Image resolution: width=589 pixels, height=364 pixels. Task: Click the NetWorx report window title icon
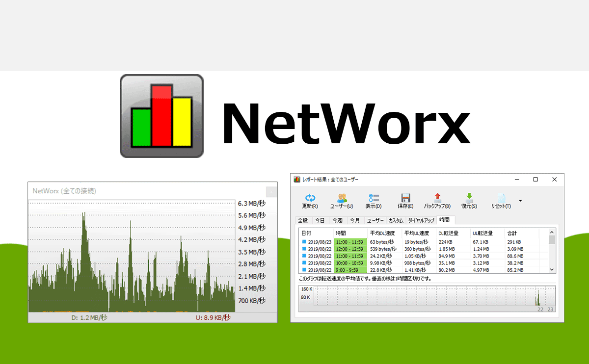[x=297, y=180]
